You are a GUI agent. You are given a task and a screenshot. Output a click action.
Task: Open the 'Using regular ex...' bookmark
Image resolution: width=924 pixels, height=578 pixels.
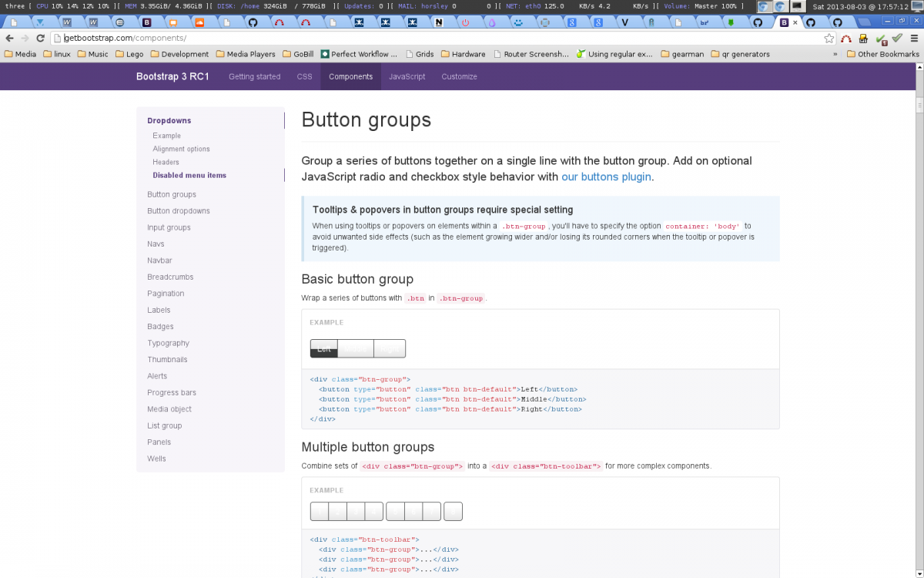coord(614,54)
